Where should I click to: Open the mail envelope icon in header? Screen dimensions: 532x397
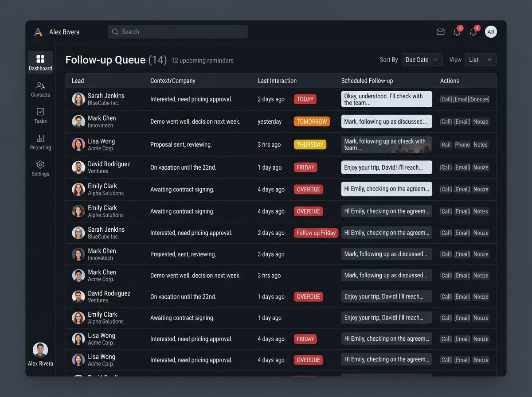pyautogui.click(x=440, y=32)
